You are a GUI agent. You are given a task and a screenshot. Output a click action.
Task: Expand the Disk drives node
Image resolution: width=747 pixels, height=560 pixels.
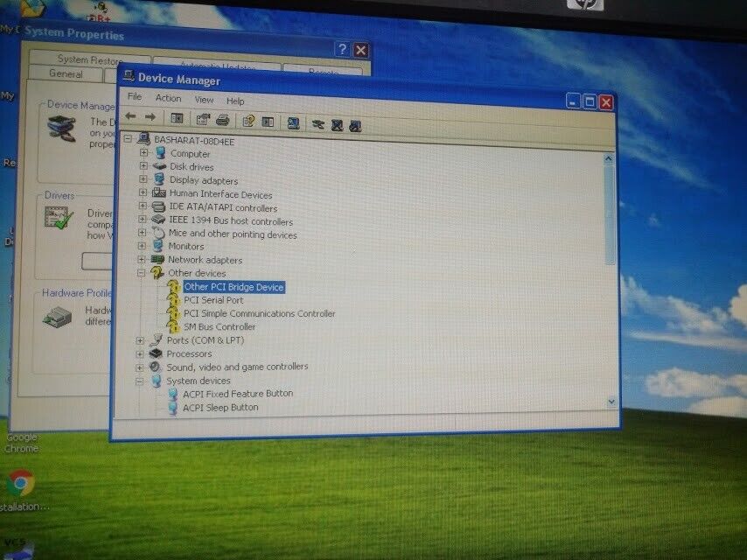pyautogui.click(x=143, y=165)
